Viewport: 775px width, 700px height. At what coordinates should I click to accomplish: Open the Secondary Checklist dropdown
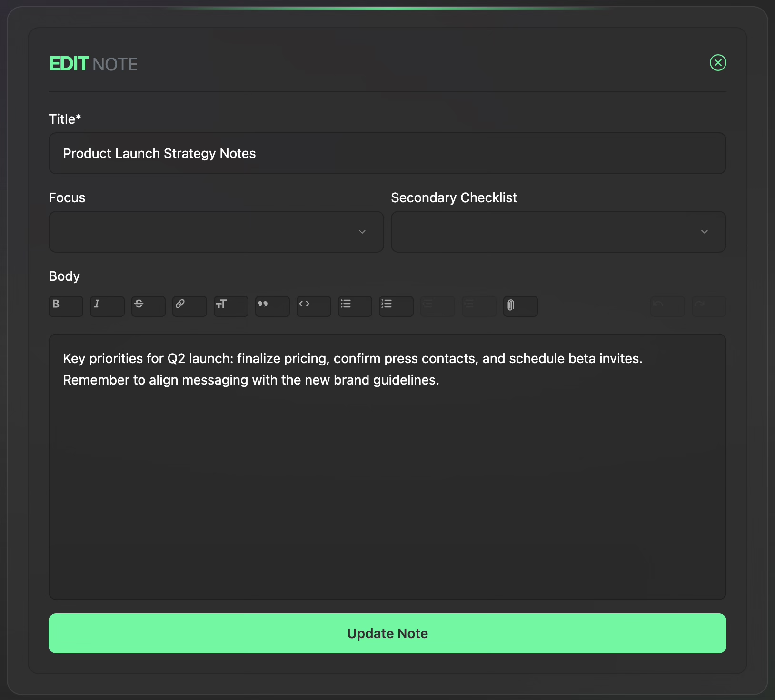click(558, 232)
